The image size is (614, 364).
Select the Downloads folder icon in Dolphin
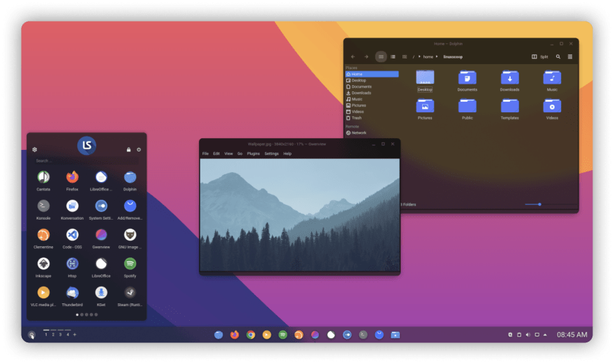click(x=509, y=77)
